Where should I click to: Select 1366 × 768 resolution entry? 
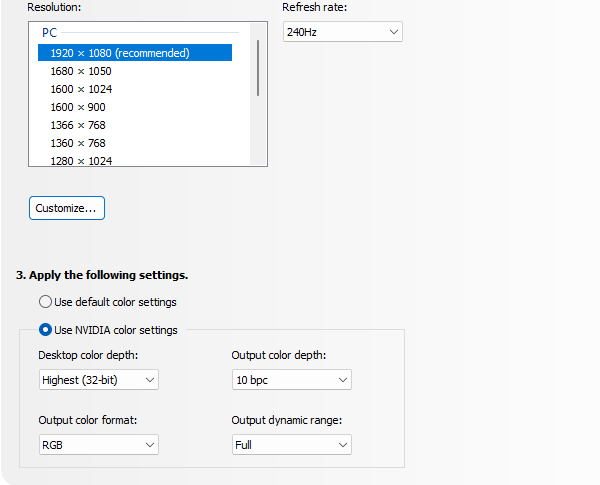click(x=78, y=125)
